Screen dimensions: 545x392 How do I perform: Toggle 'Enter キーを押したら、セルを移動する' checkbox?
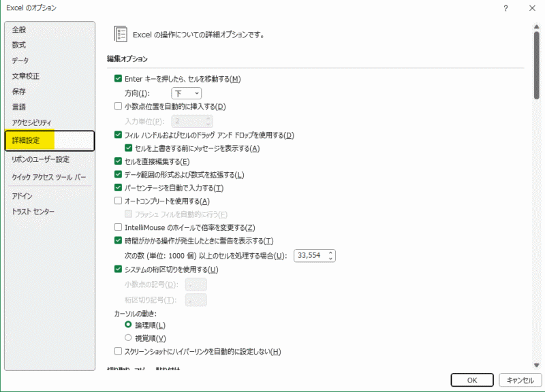tap(118, 78)
